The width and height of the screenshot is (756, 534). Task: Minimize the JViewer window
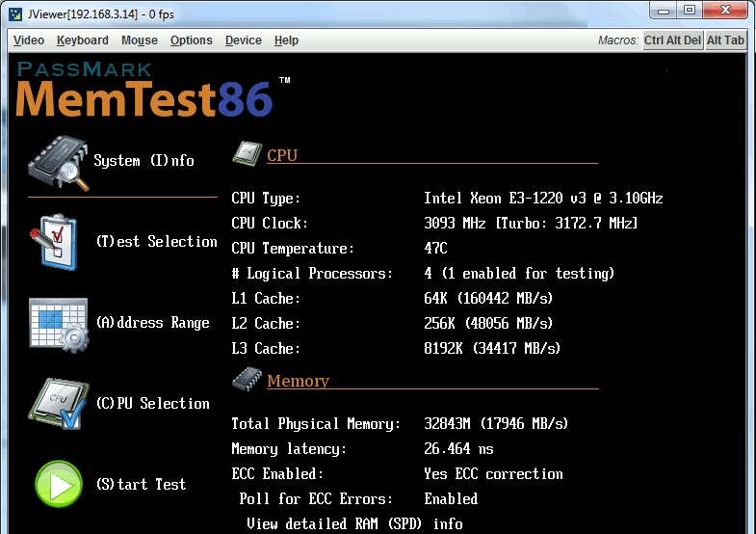point(664,11)
